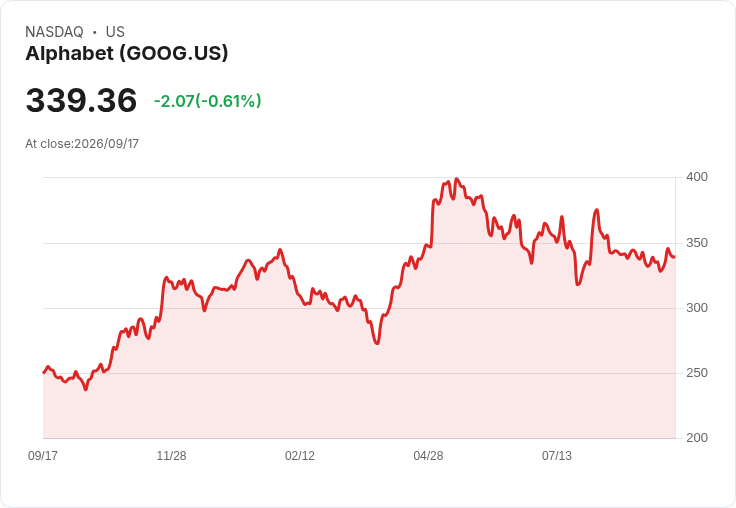Image resolution: width=736 pixels, height=508 pixels.
Task: Click the 09/17 date axis label
Action: point(43,455)
